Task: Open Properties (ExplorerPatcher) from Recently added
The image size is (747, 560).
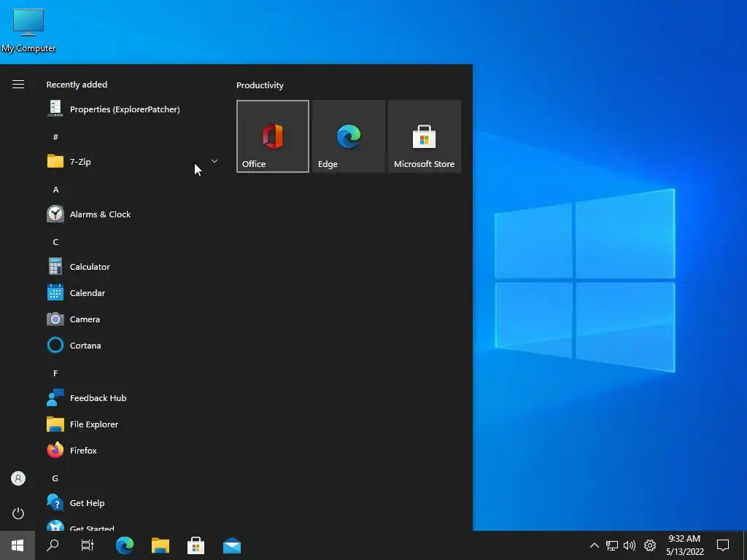Action: pyautogui.click(x=133, y=109)
